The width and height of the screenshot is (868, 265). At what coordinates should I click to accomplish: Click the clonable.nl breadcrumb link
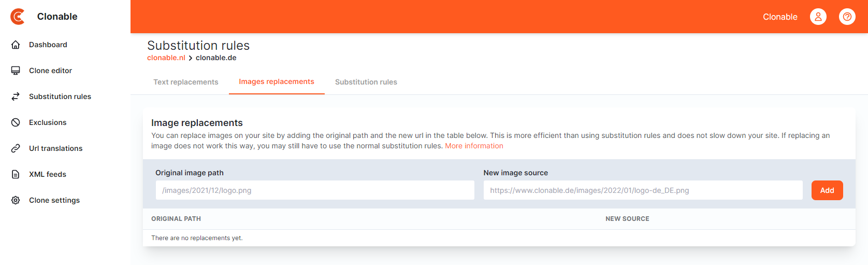pos(166,58)
